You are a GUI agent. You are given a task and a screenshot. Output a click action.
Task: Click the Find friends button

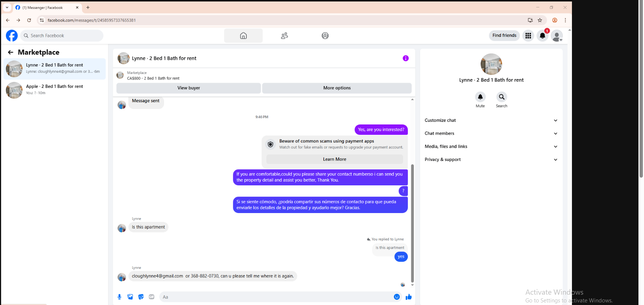[504, 35]
